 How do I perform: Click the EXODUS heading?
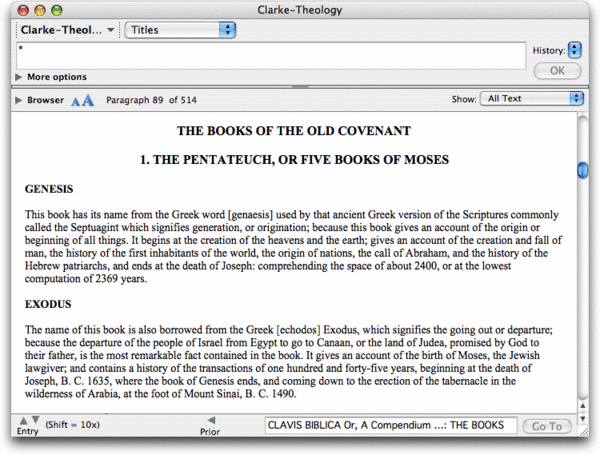tap(48, 304)
